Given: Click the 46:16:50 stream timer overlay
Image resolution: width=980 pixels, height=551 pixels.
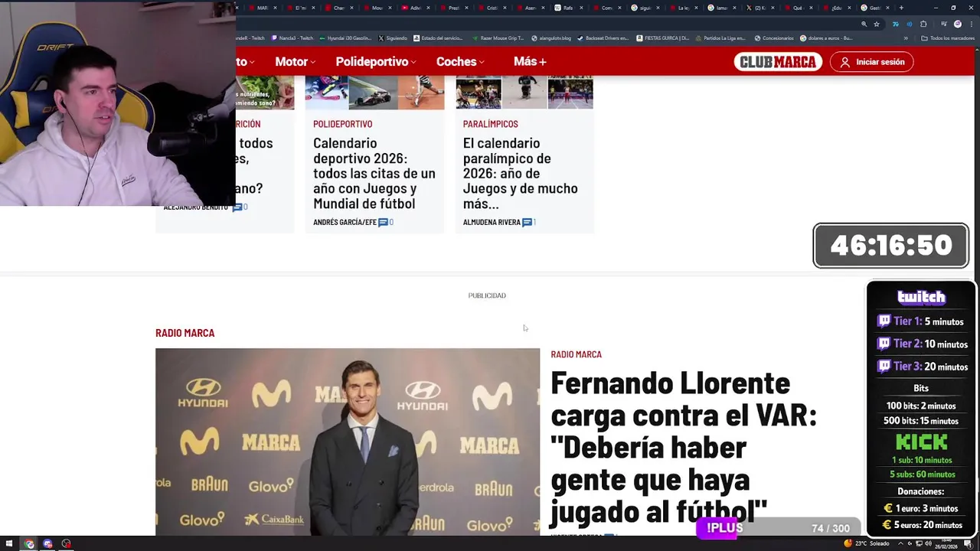Looking at the screenshot, I should click(x=891, y=246).
